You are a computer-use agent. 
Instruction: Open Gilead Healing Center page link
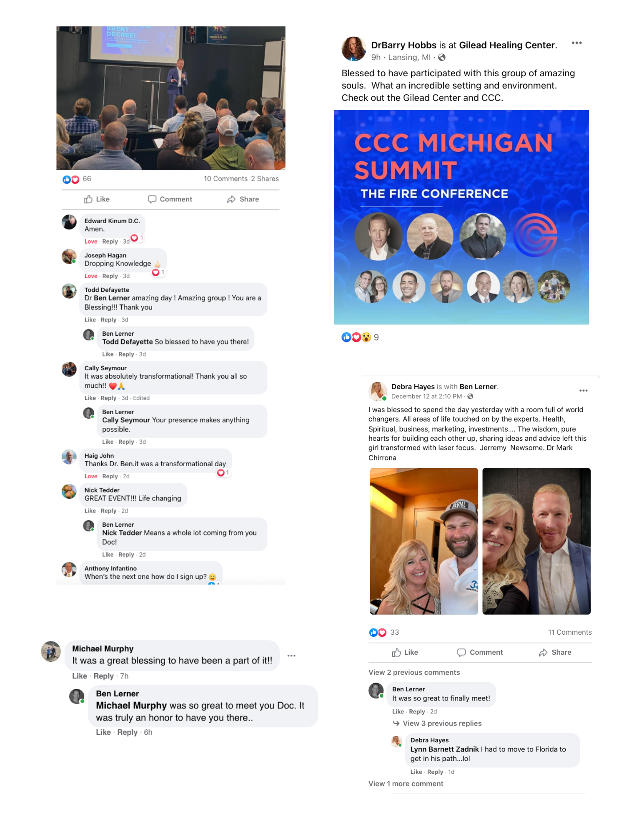tap(507, 45)
